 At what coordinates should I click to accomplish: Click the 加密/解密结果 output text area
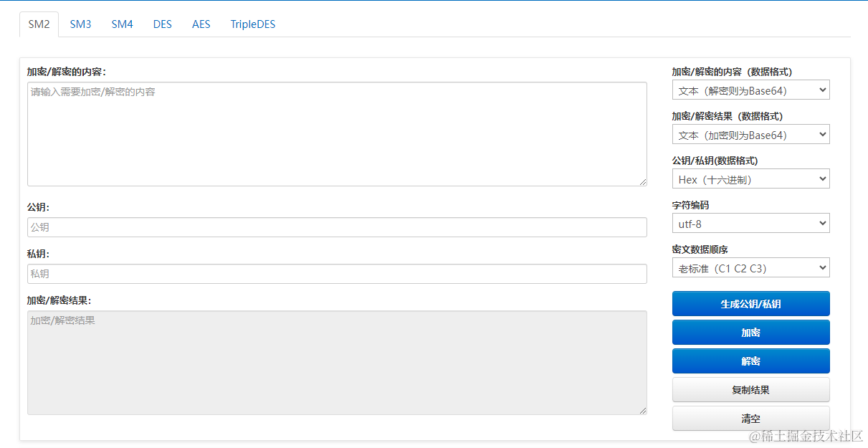click(x=337, y=362)
